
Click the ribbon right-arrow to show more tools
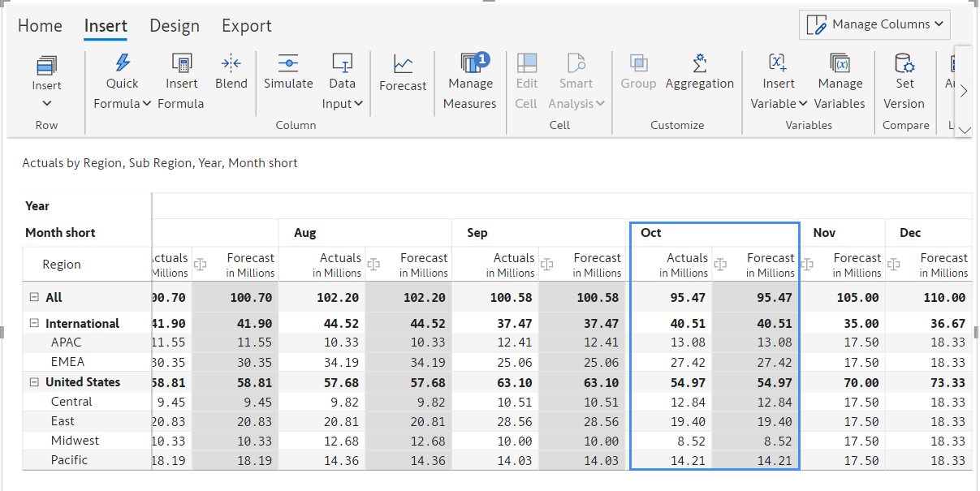pos(964,90)
